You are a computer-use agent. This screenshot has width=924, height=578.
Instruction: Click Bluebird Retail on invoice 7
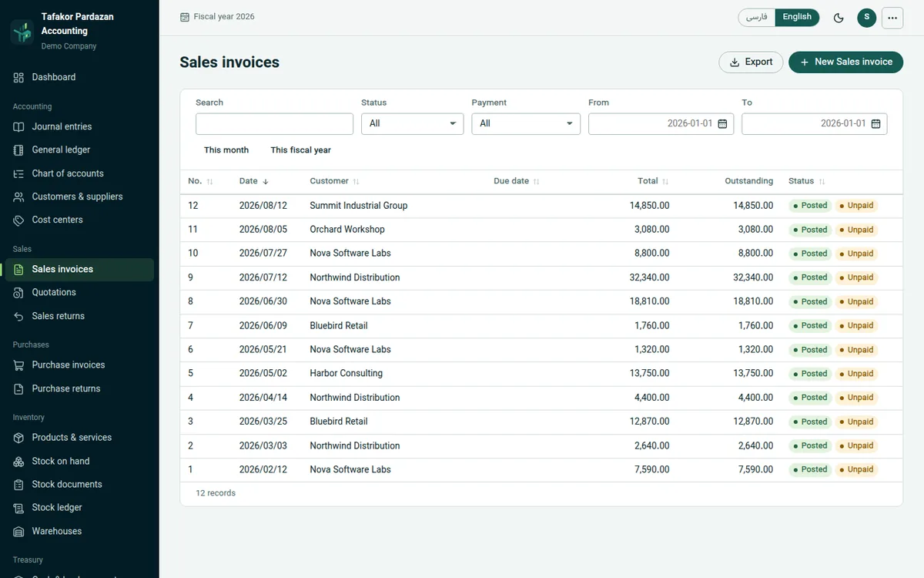(x=339, y=326)
